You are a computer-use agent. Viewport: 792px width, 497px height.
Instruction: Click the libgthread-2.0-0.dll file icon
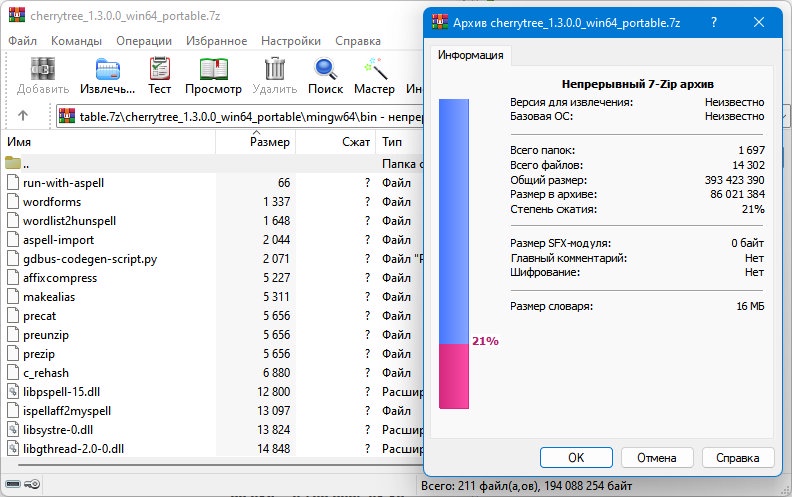[x=13, y=449]
